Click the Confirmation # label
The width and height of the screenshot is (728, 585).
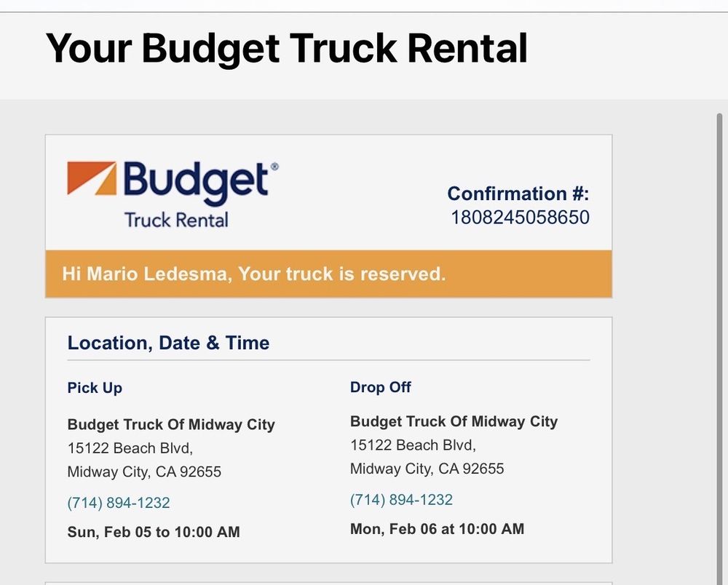(519, 192)
